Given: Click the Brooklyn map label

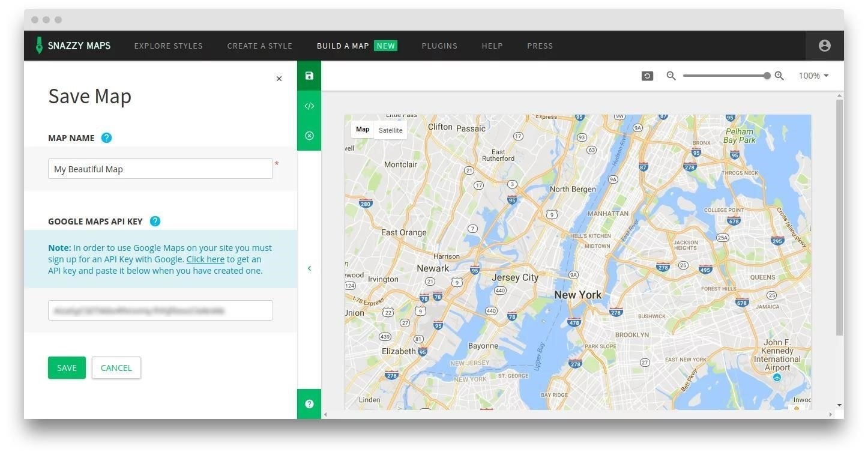Looking at the screenshot, I should [x=632, y=334].
